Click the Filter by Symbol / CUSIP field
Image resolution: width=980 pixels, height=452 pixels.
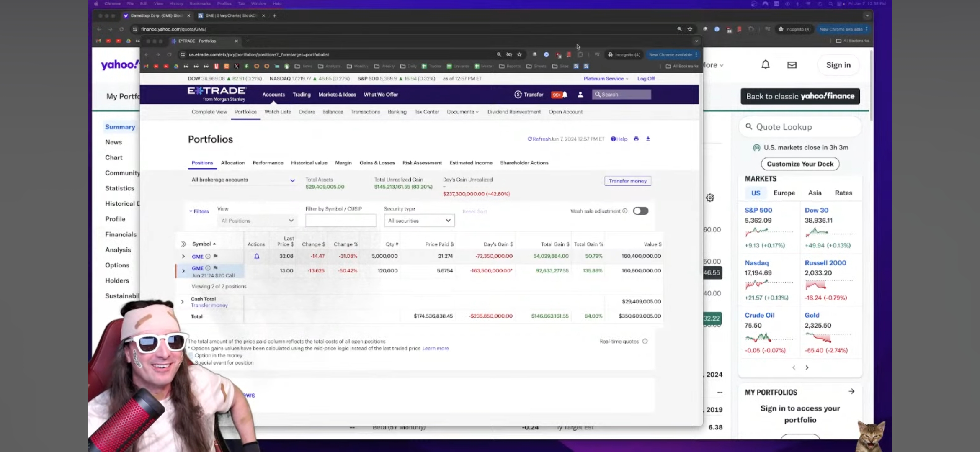(x=340, y=221)
